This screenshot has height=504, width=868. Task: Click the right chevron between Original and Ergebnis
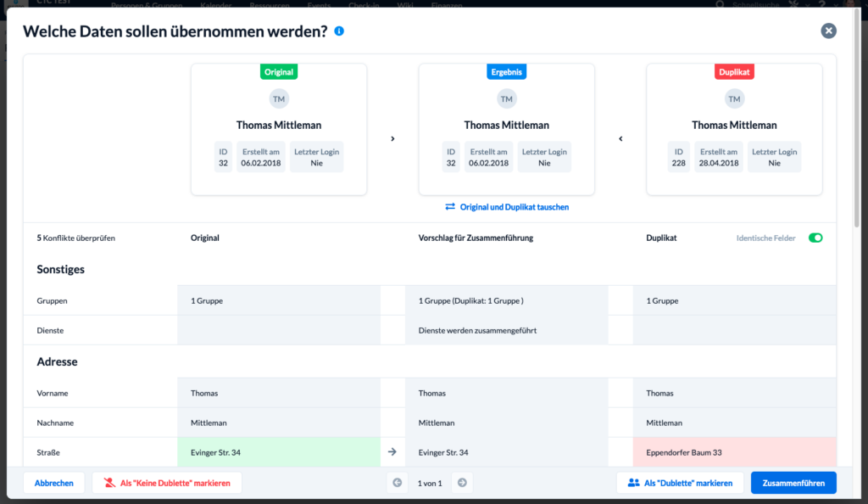392,138
